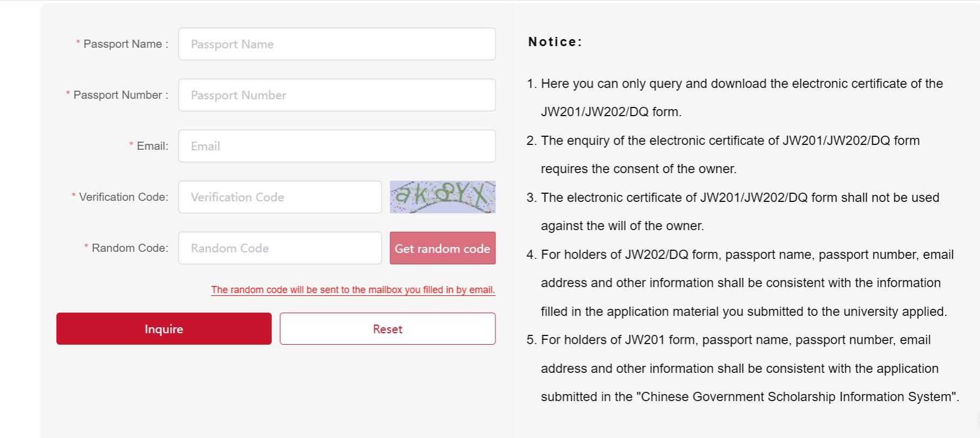
Task: Click the Passport Name input field
Action: (x=336, y=44)
